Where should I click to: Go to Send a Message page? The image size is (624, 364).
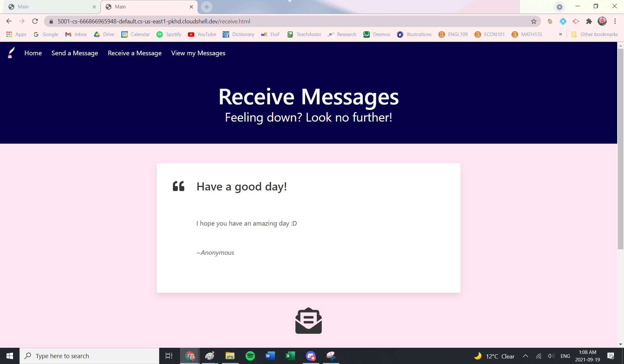(75, 53)
